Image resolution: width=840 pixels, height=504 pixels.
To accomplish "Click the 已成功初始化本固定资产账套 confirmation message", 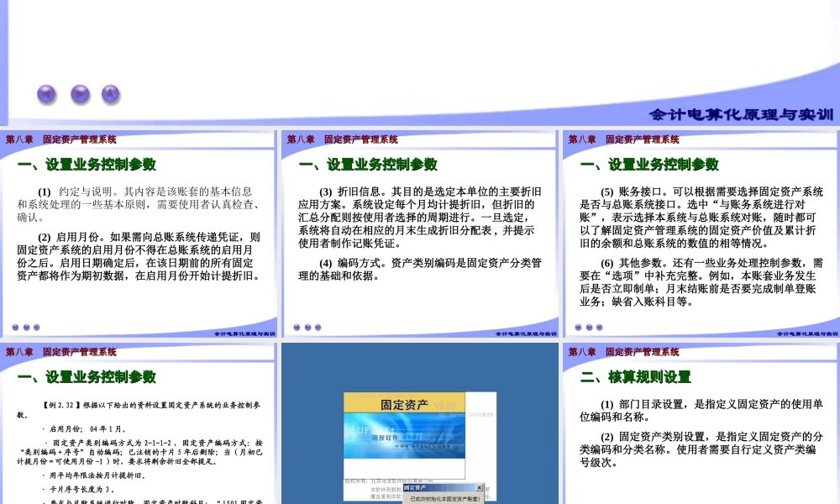I will 444,498.
